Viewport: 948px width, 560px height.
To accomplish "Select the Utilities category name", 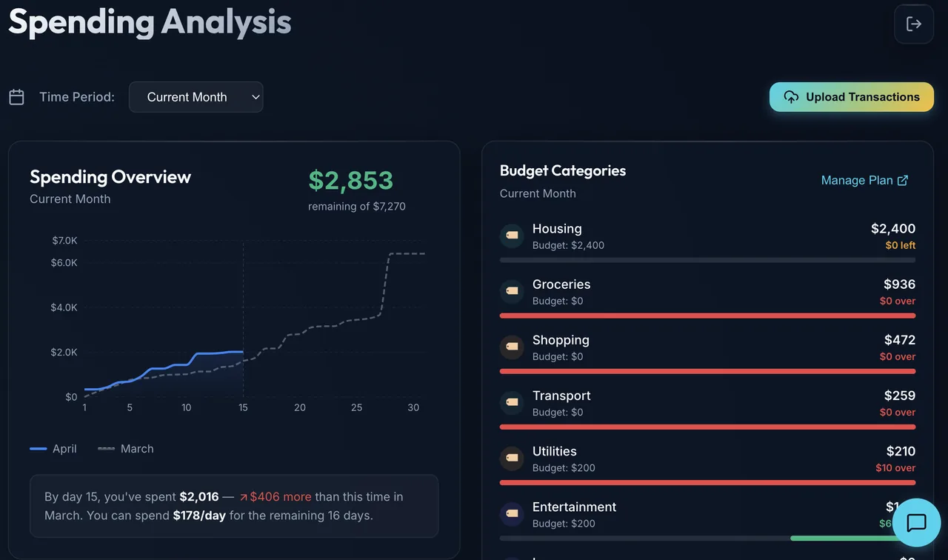I will click(x=554, y=451).
